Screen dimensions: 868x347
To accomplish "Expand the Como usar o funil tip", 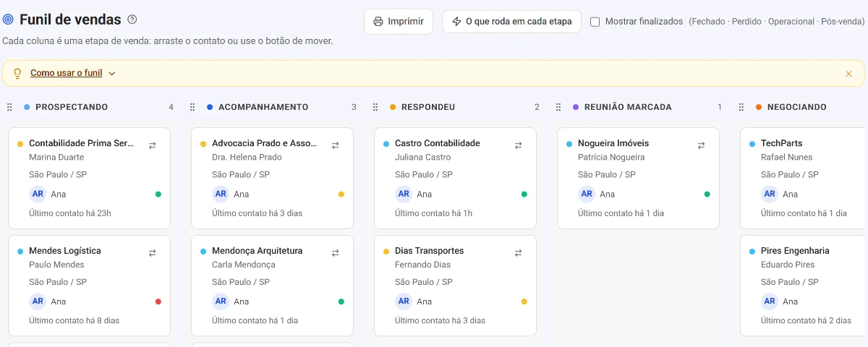I will point(72,73).
